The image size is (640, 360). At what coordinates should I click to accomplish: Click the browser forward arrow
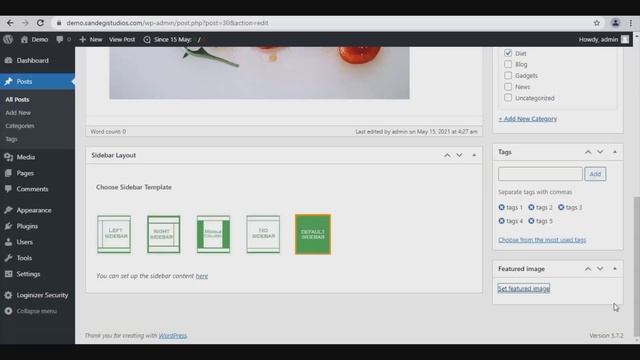25,23
